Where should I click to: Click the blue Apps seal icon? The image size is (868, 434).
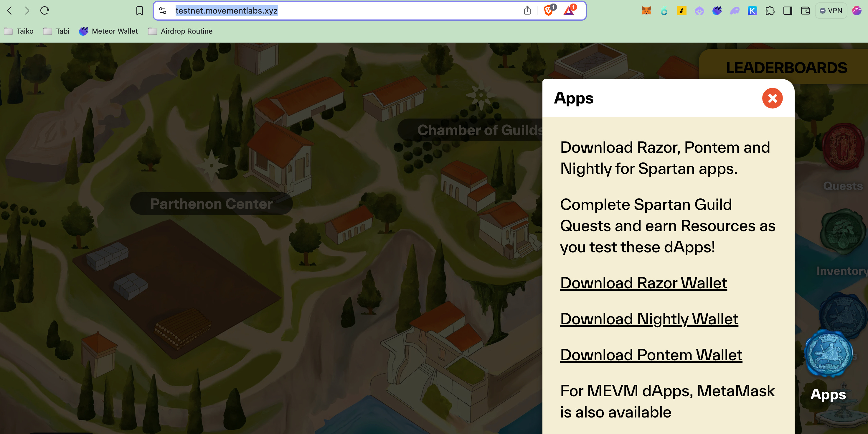[828, 353]
